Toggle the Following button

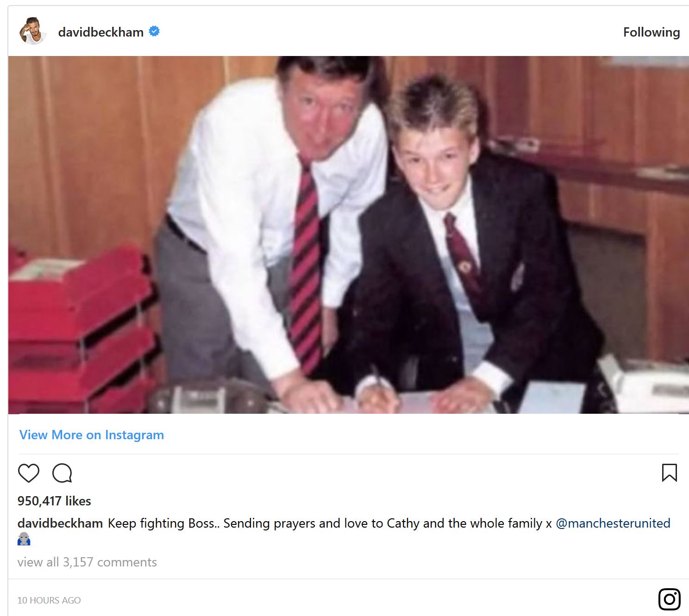[x=651, y=32]
